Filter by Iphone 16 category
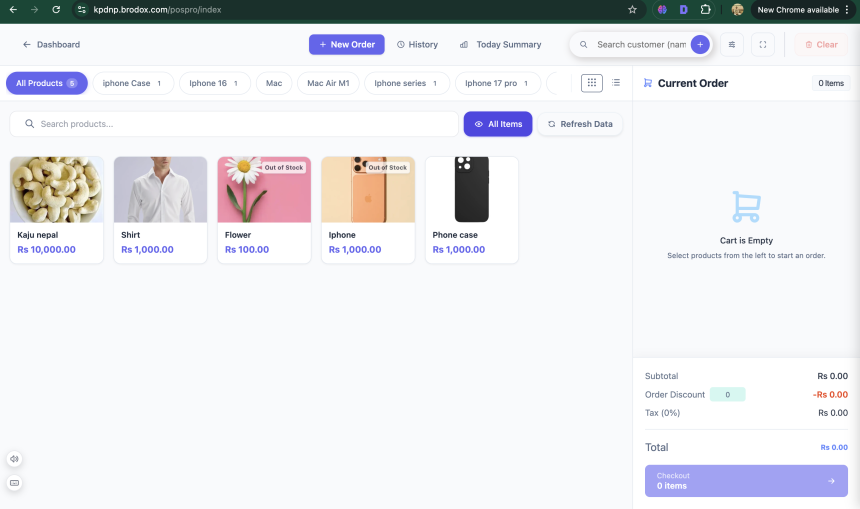Image resolution: width=860 pixels, height=509 pixels. [x=214, y=83]
